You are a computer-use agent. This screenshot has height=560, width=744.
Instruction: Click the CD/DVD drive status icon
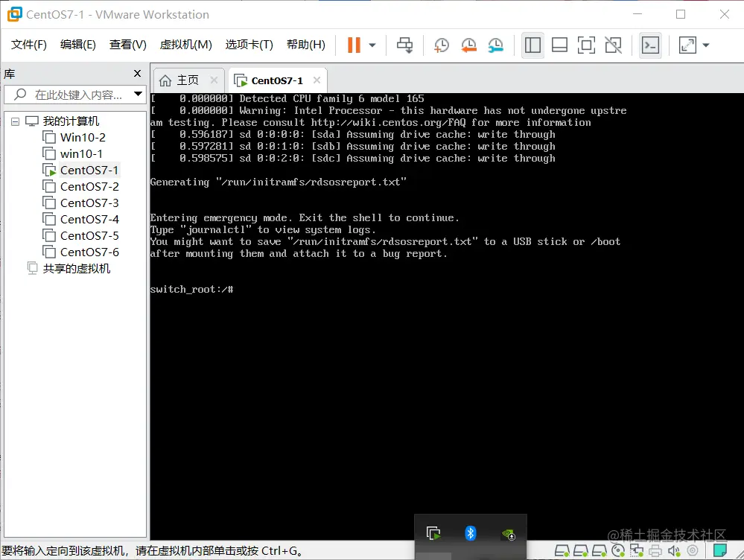point(618,550)
